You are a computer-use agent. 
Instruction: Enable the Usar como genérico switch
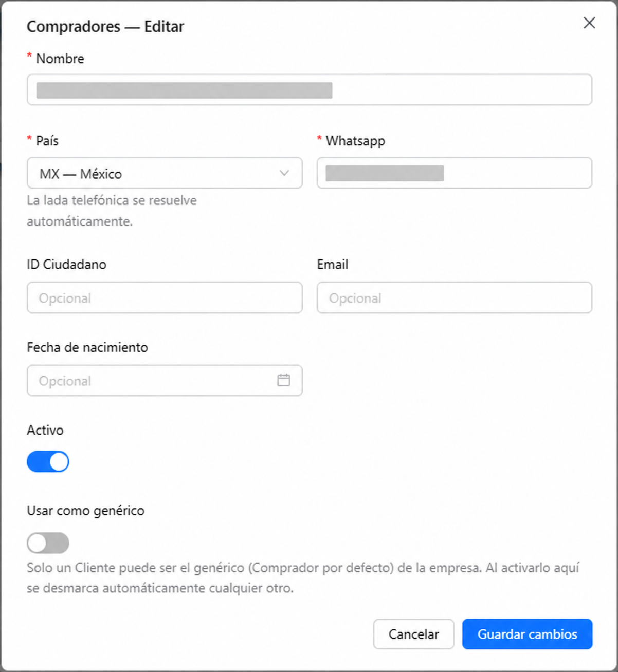48,543
